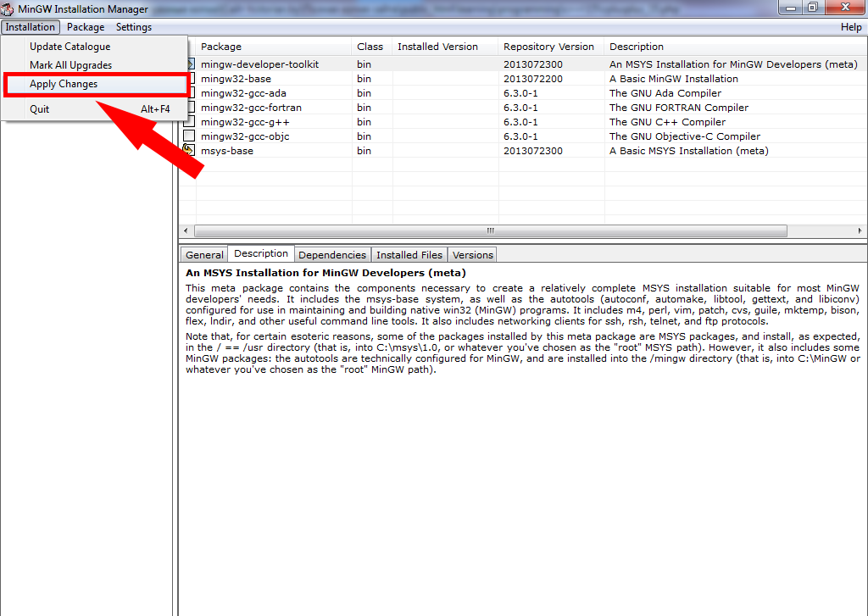Tick the mingw32-gcc-ada checkbox

[190, 93]
